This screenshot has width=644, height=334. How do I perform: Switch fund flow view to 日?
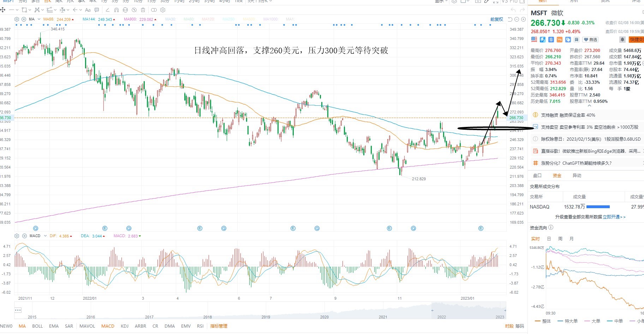pyautogui.click(x=549, y=239)
